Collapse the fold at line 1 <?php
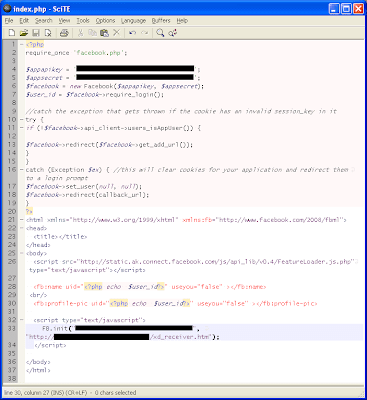The width and height of the screenshot is (367, 400). (21, 44)
